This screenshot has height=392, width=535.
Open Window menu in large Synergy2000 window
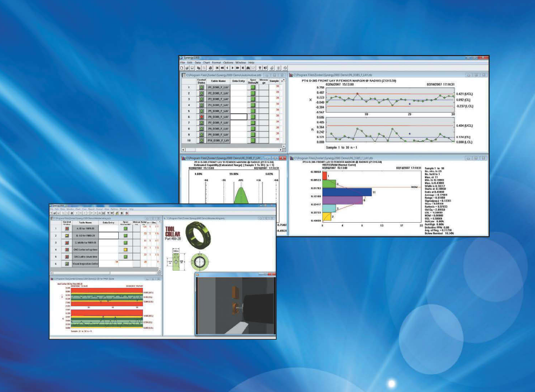241,63
